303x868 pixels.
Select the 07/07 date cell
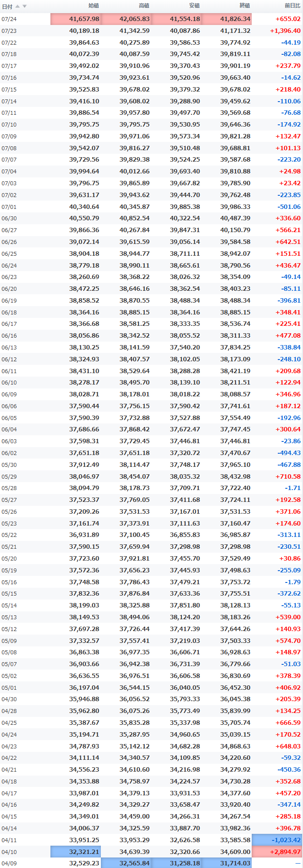pyautogui.click(x=9, y=160)
